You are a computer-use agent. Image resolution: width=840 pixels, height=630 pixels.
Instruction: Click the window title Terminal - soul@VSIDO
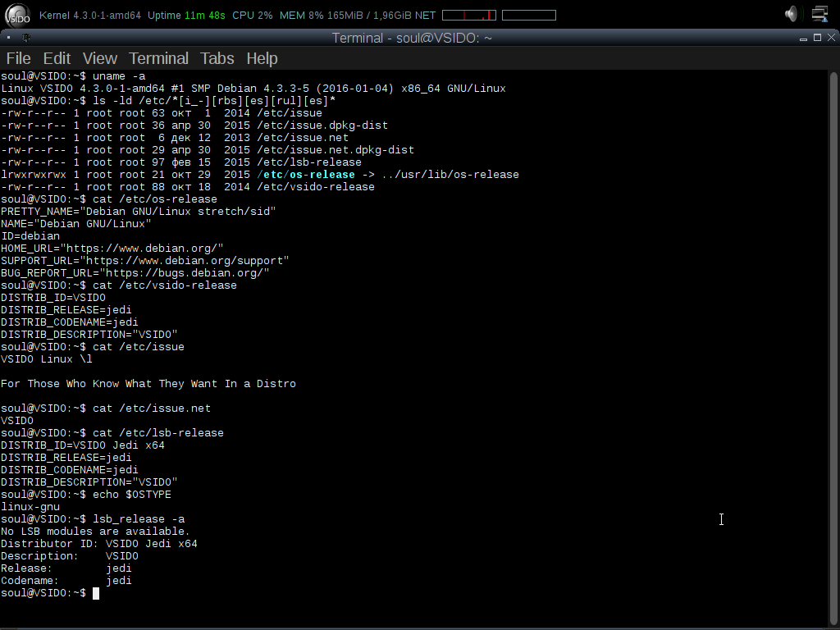(412, 38)
